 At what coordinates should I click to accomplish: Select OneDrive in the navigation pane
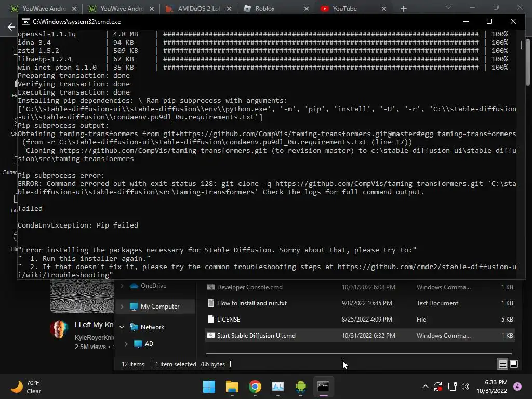[x=153, y=286]
